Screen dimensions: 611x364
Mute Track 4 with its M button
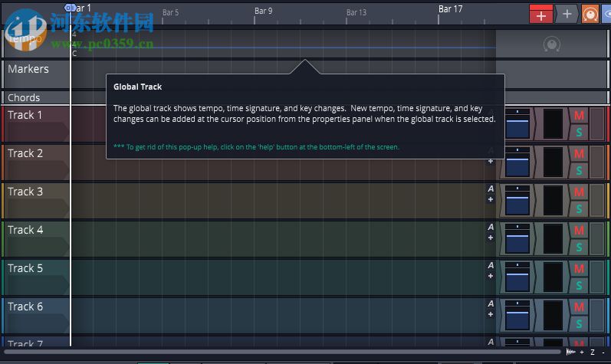pyautogui.click(x=579, y=231)
